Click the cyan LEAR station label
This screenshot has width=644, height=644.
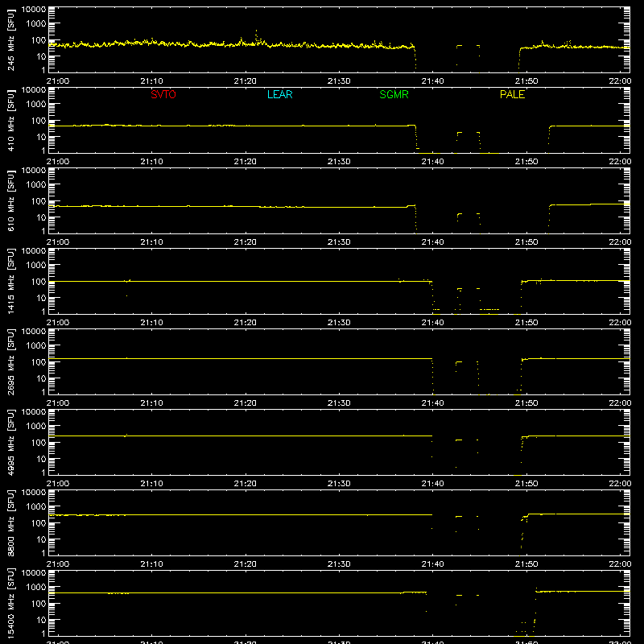279,94
